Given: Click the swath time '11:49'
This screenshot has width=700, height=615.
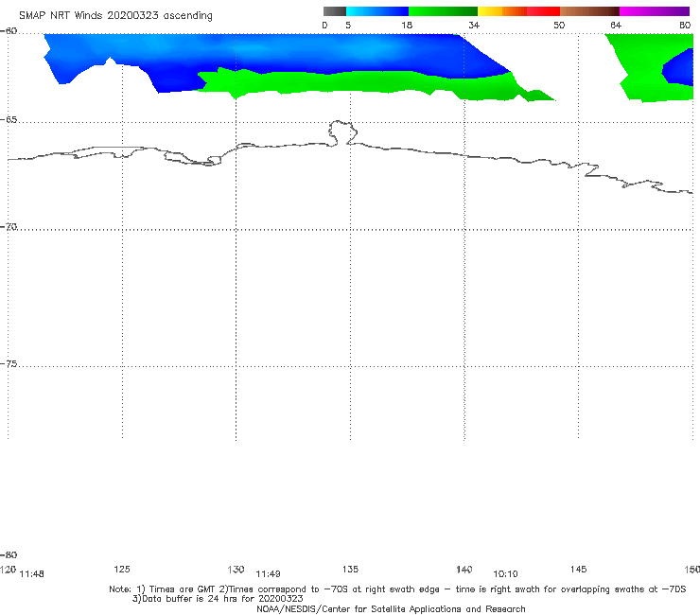Looking at the screenshot, I should coord(268,574).
